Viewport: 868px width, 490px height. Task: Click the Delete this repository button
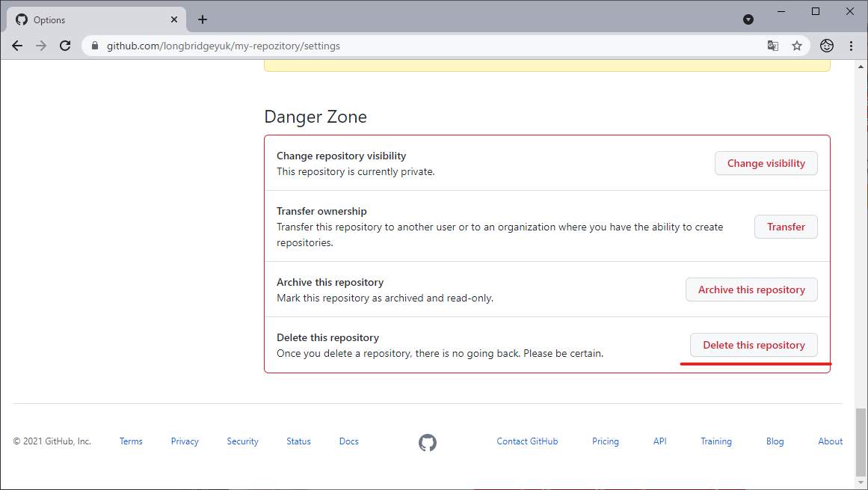(754, 345)
